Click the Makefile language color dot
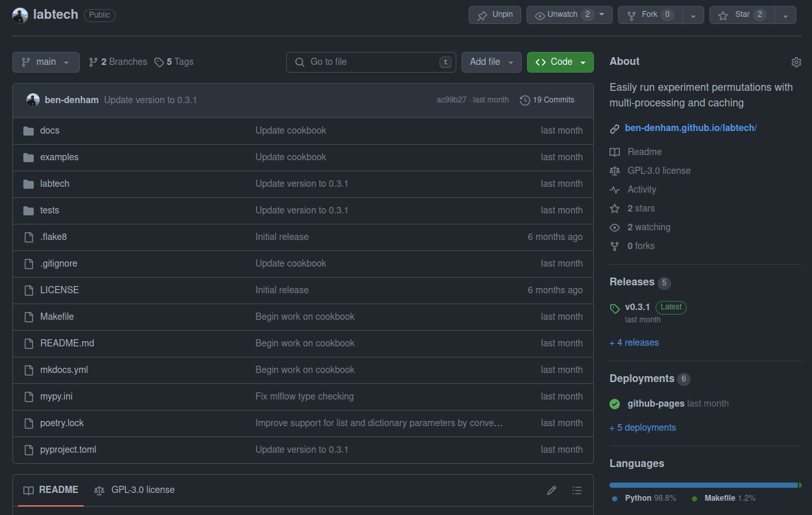812x515 pixels. pos(695,499)
